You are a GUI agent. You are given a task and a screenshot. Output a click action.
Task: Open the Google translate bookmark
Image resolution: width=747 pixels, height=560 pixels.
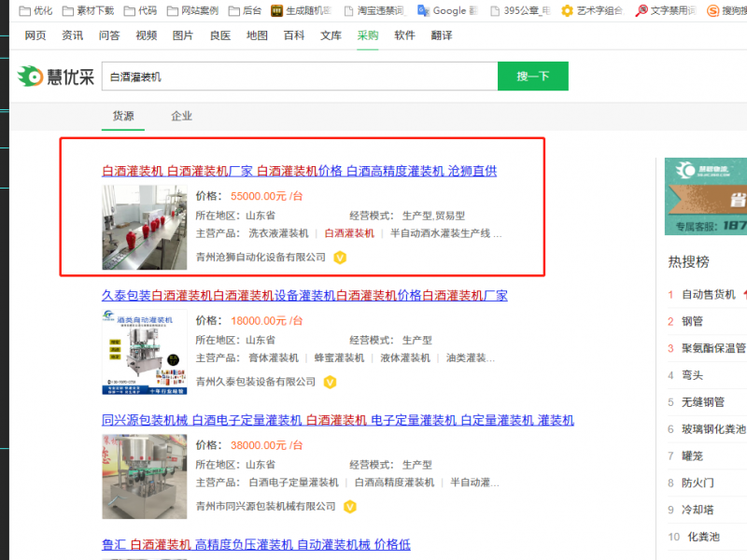[447, 10]
